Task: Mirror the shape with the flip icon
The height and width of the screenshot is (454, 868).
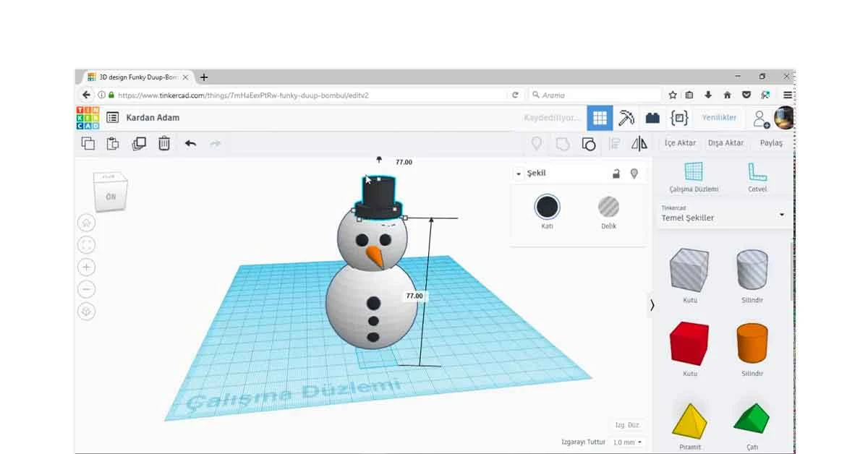Action: [x=639, y=144]
